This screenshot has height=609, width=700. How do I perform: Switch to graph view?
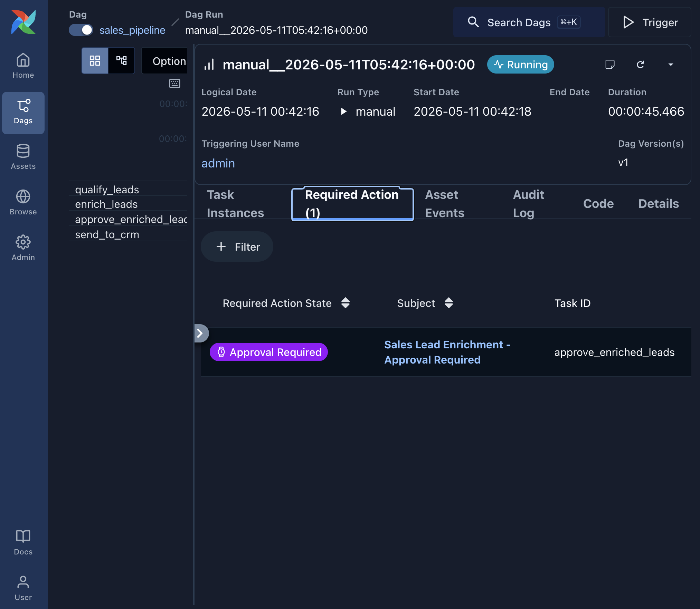click(x=121, y=61)
